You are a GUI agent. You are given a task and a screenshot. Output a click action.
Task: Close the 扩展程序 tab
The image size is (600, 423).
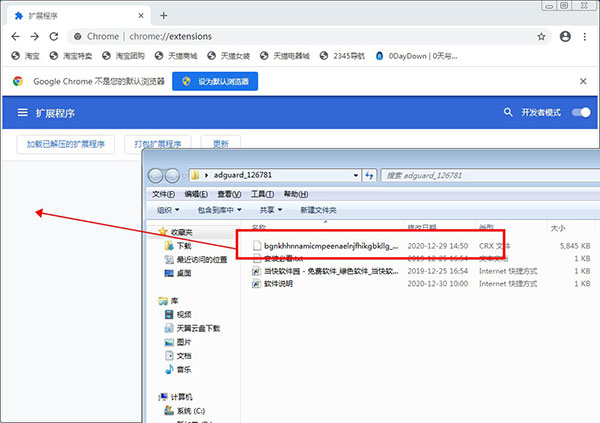[x=141, y=16]
